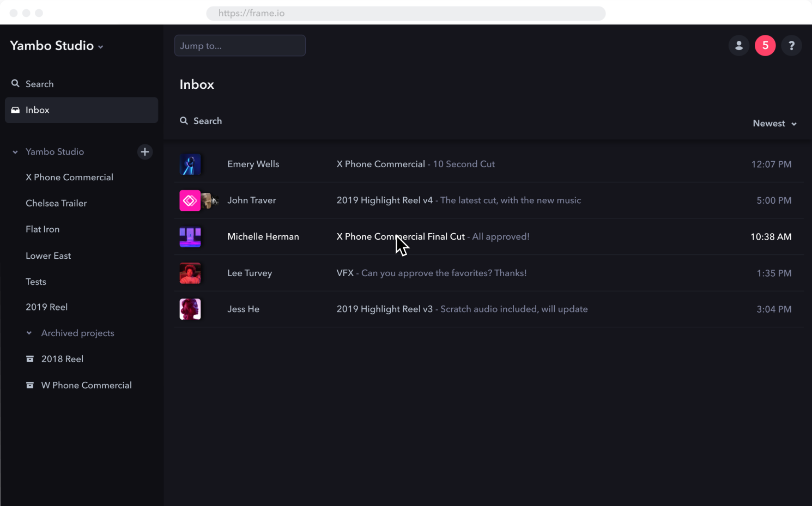Open the 2019 Reel project
The width and height of the screenshot is (812, 506).
[46, 307]
